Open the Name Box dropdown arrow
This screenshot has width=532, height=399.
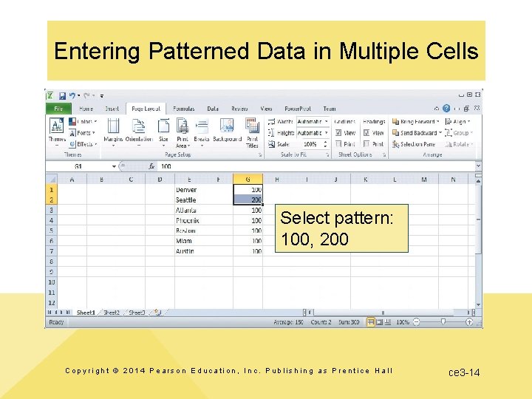point(114,166)
